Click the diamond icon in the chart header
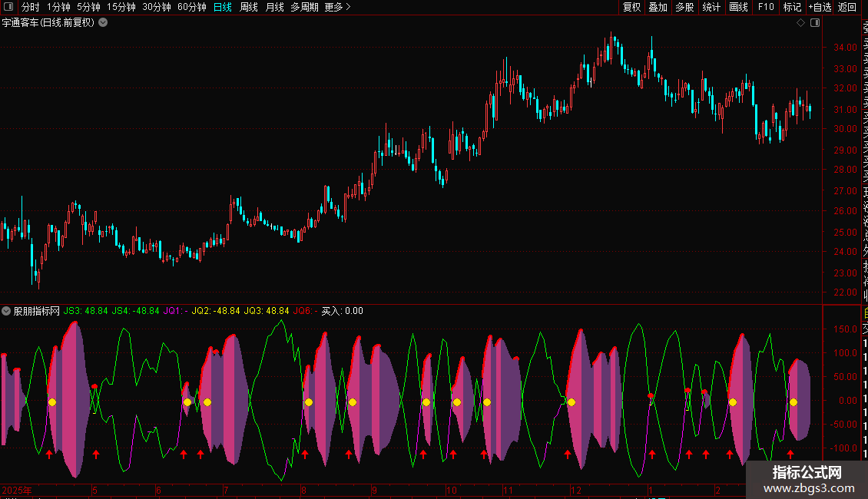The width and height of the screenshot is (868, 499). click(800, 23)
